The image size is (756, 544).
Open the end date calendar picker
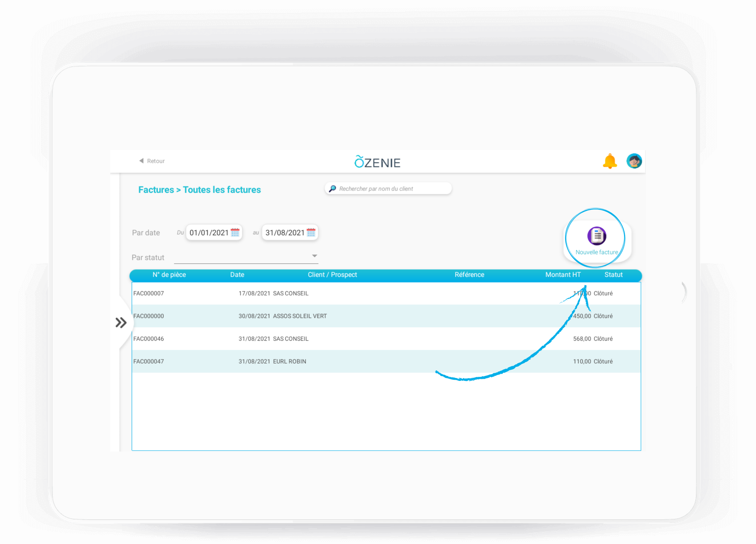[311, 232]
